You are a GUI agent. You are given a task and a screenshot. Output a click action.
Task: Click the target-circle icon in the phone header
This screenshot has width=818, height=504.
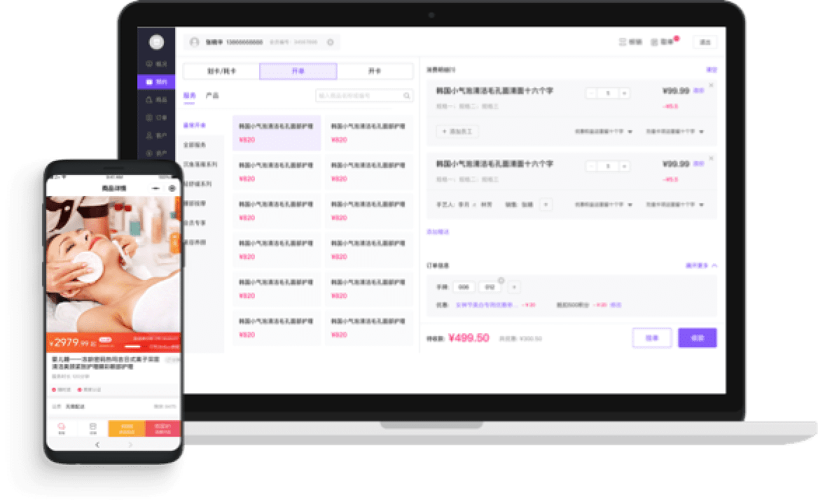(172, 188)
